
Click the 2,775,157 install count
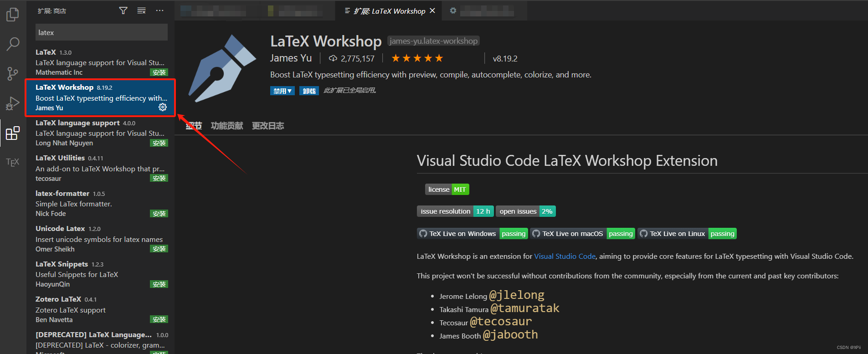tap(358, 58)
